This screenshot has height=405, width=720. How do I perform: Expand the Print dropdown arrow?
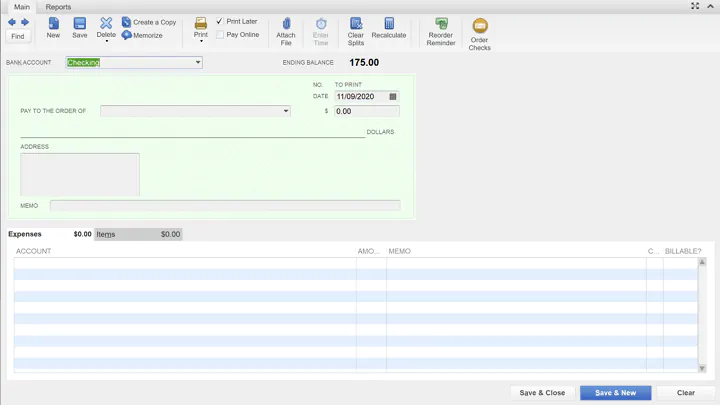tap(201, 41)
